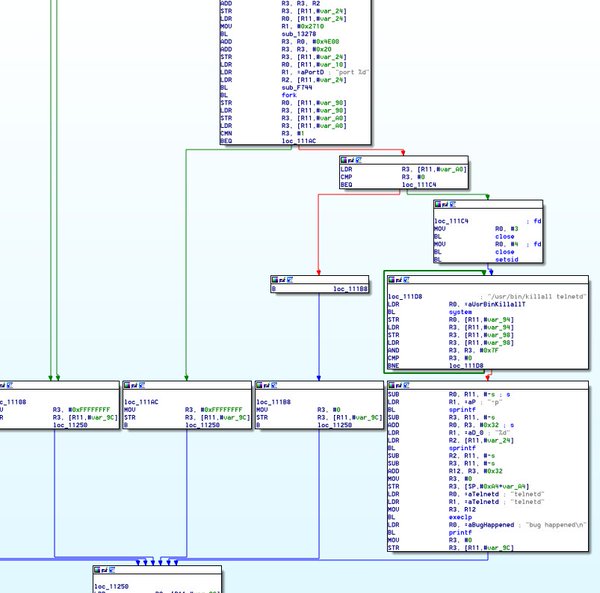The height and width of the screenshot is (593, 600).
Task: Click the loc_111AC operand of the BEQ instruction
Action: coord(299,141)
